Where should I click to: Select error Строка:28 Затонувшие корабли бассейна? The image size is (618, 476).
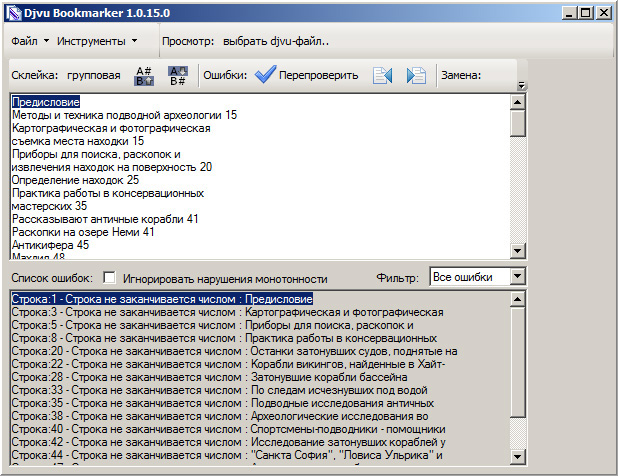(x=209, y=377)
